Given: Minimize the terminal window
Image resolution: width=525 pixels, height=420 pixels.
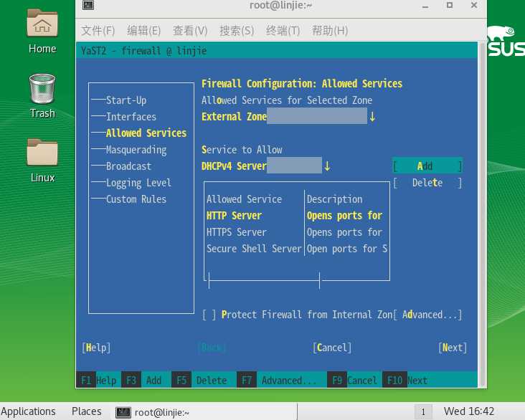Looking at the screenshot, I should click(425, 6).
